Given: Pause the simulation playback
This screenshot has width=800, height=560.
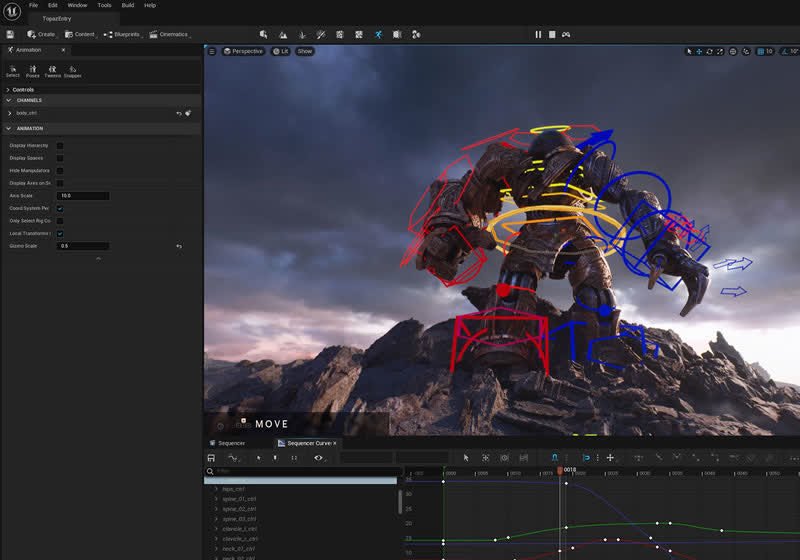Looking at the screenshot, I should [538, 34].
